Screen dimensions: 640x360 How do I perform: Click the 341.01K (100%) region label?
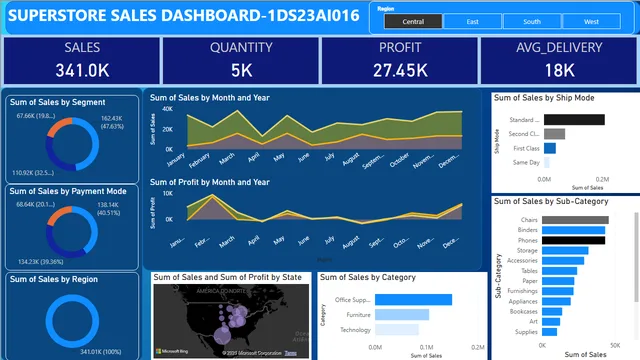click(100, 352)
